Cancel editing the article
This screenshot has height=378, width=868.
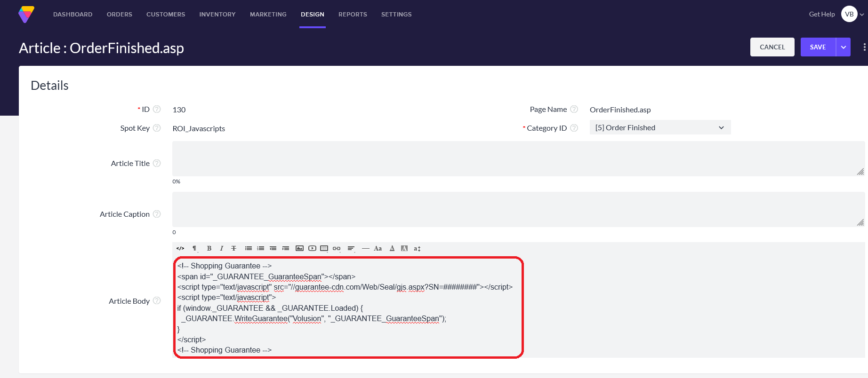tap(772, 47)
